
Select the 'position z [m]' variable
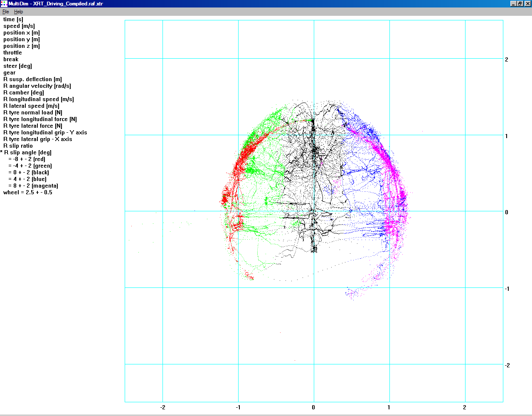click(x=22, y=46)
